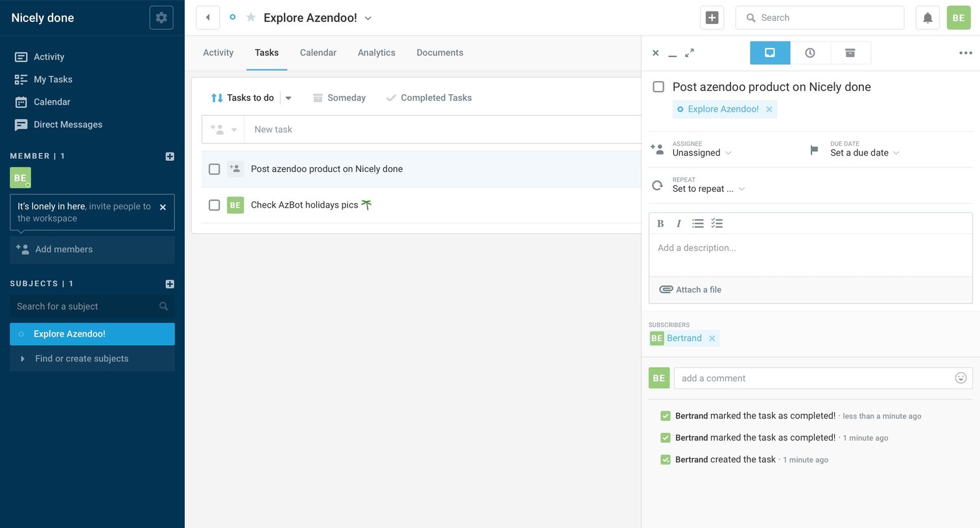Open the Tasks to do dropdown arrow
980x528 pixels.
point(288,98)
